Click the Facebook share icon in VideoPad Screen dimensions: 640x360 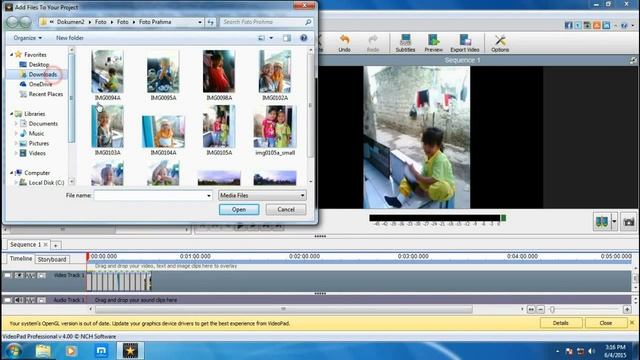tap(568, 25)
